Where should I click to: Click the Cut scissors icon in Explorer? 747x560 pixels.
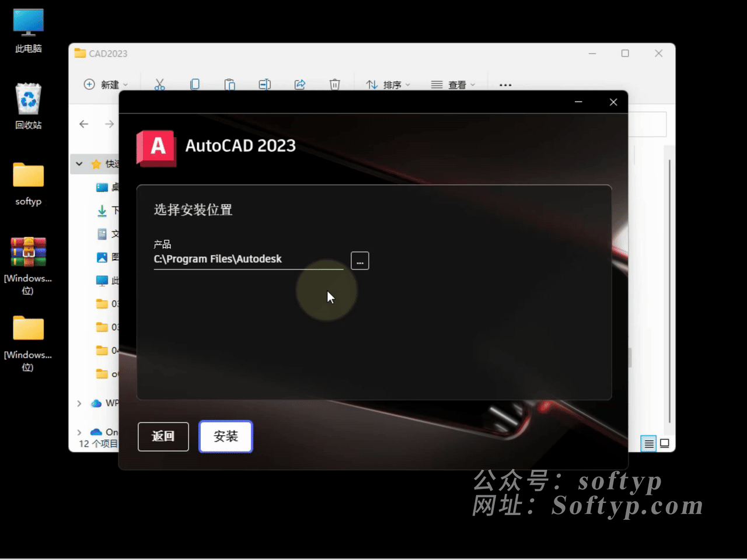[160, 85]
